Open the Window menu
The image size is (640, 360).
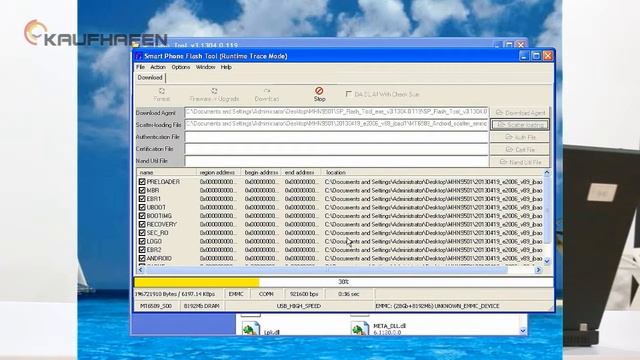pyautogui.click(x=205, y=67)
